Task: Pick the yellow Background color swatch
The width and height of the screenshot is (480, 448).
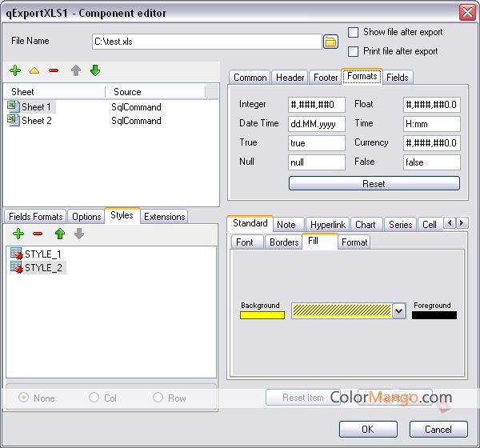Action: 262,315
